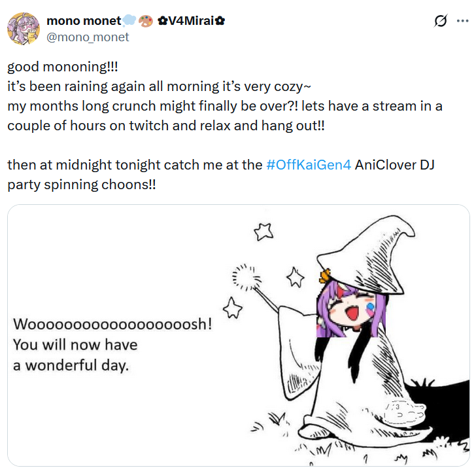Click the cloud emoji beside the name
Screen dimensions: 476x468
tap(129, 21)
